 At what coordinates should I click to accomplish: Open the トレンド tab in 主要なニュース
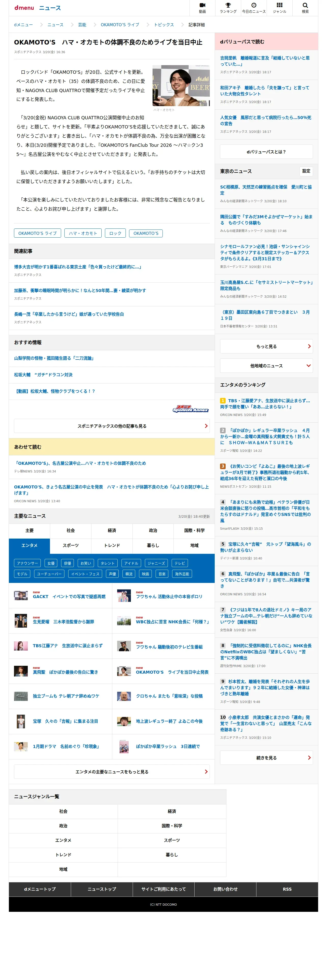(112, 545)
